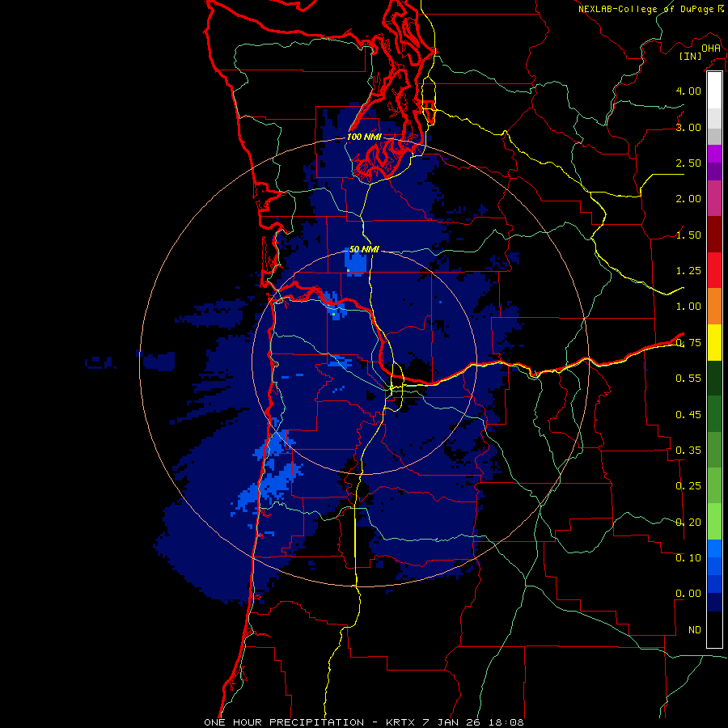Click the 'OHA' product label

click(711, 49)
